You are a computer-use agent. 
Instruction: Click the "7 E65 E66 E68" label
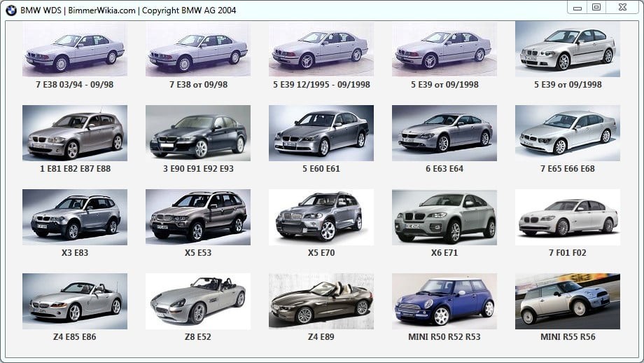click(x=568, y=169)
